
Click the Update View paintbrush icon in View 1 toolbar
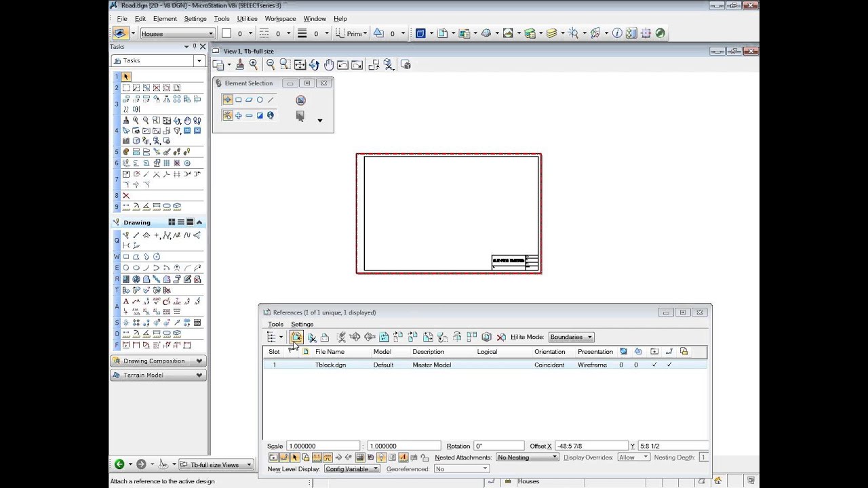click(x=239, y=64)
